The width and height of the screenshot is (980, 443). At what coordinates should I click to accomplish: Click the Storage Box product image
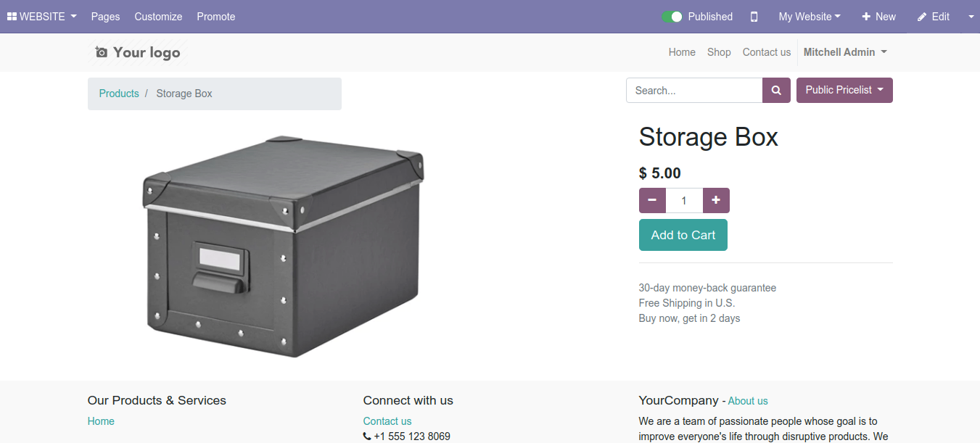click(283, 247)
